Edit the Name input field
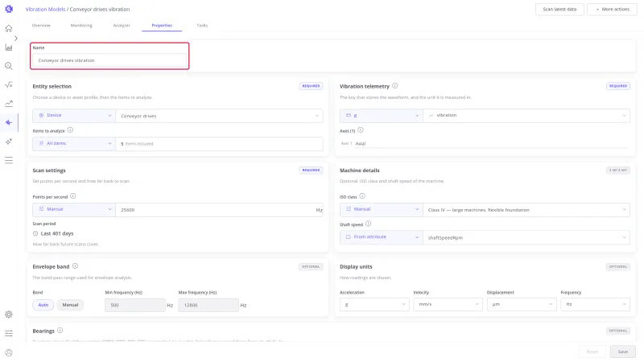The image size is (644, 362). coord(109,60)
